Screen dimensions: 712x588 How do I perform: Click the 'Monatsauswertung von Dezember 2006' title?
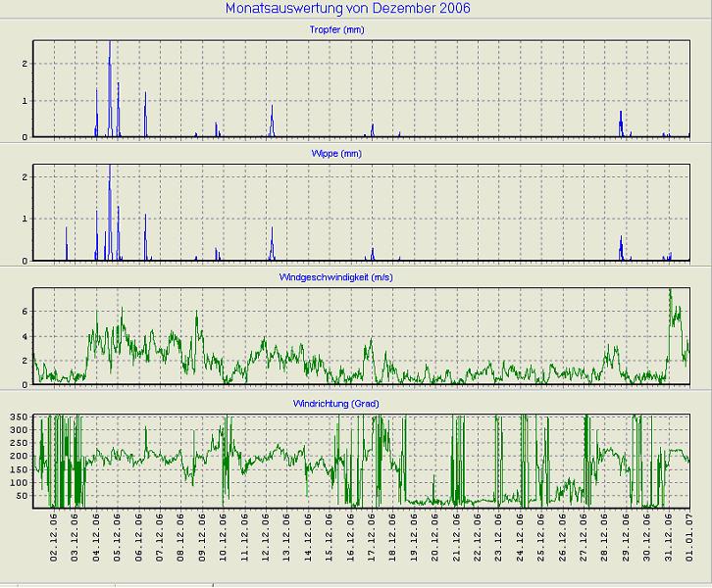tap(348, 9)
